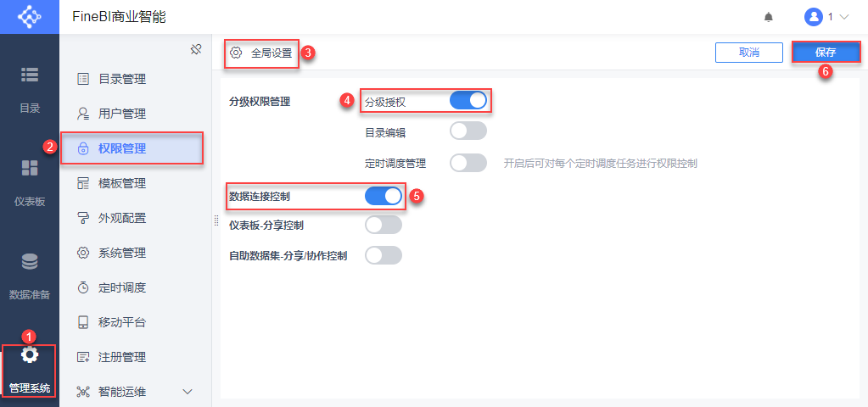Open the user account dropdown arrow
The height and width of the screenshot is (407, 868).
tap(843, 17)
